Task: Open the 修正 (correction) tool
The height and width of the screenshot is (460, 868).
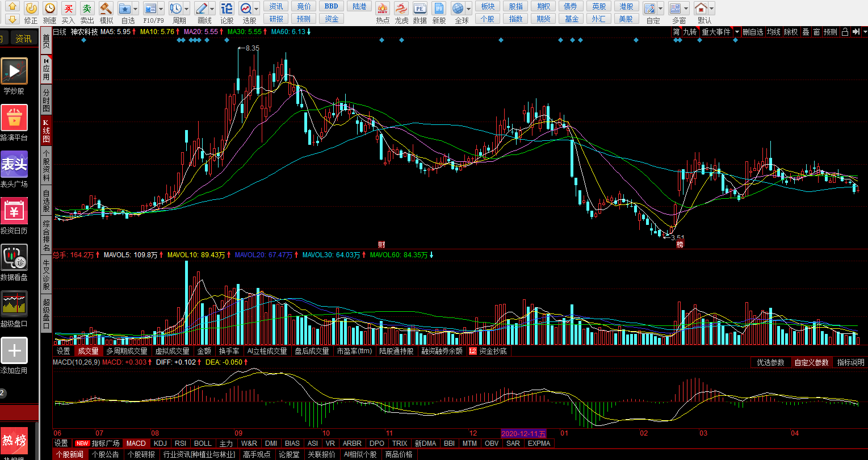Action: pos(31,9)
